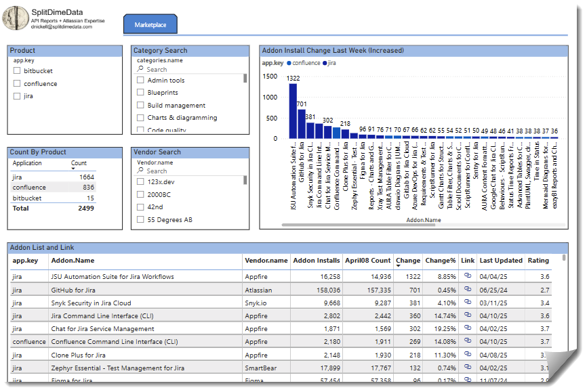Image resolution: width=587 pixels, height=392 pixels.
Task: Click the dnickell@splitdimedata.com email text
Action: coord(62,26)
